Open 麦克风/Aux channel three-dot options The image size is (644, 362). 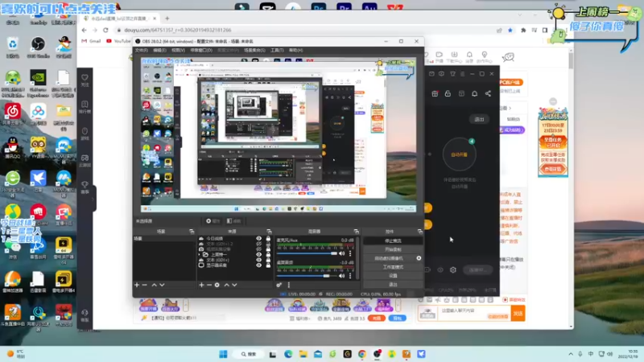350,253
